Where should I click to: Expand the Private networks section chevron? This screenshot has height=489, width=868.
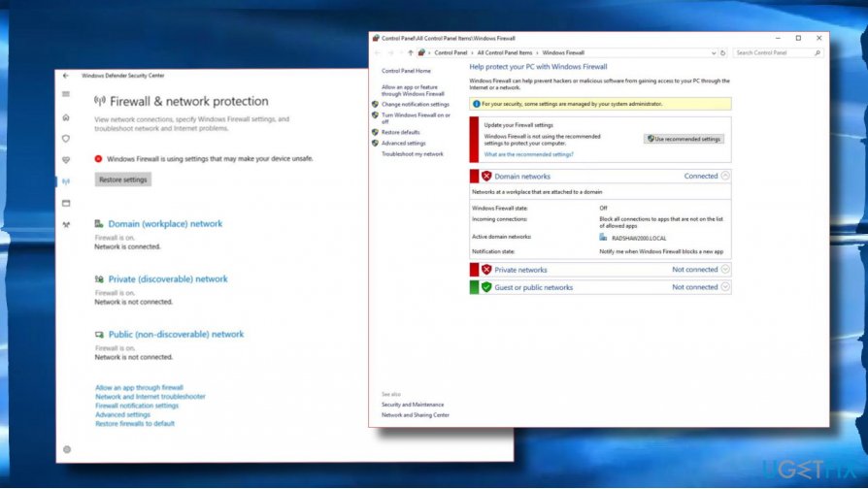click(725, 270)
